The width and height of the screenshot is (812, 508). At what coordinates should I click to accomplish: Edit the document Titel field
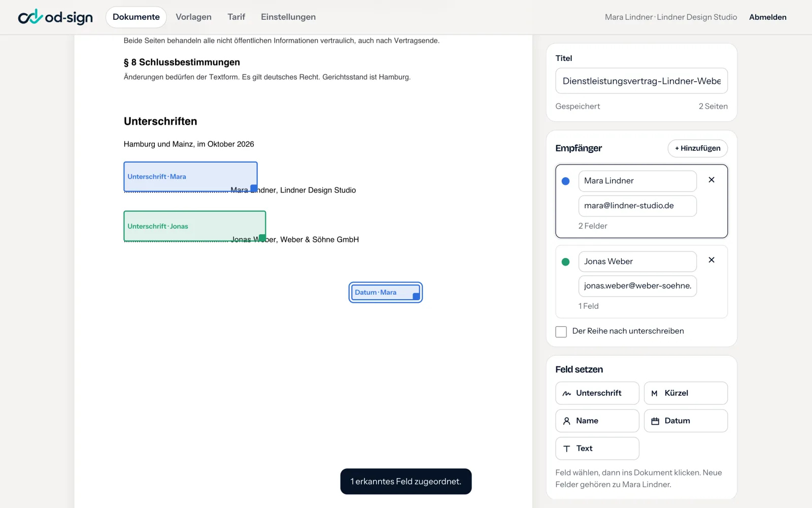(641, 81)
